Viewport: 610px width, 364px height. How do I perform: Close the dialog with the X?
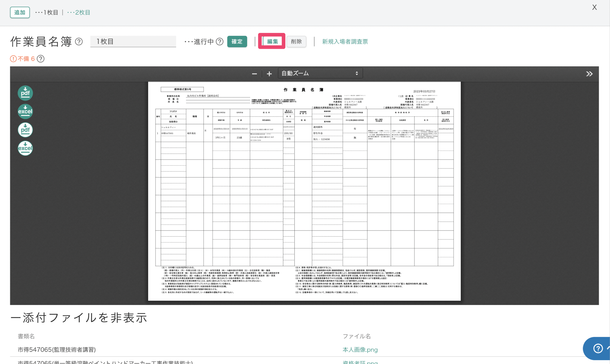[x=594, y=7]
